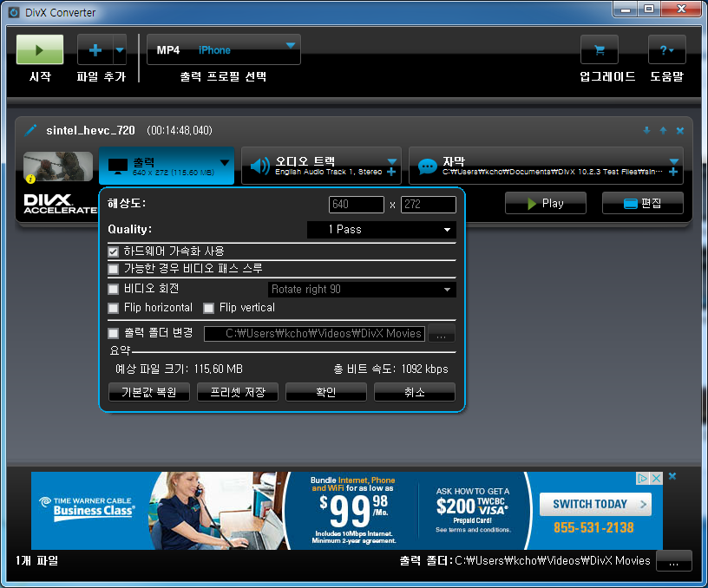Expand the Subtitle dropdown arrow
Screen dimensions: 708x588
coord(673,161)
